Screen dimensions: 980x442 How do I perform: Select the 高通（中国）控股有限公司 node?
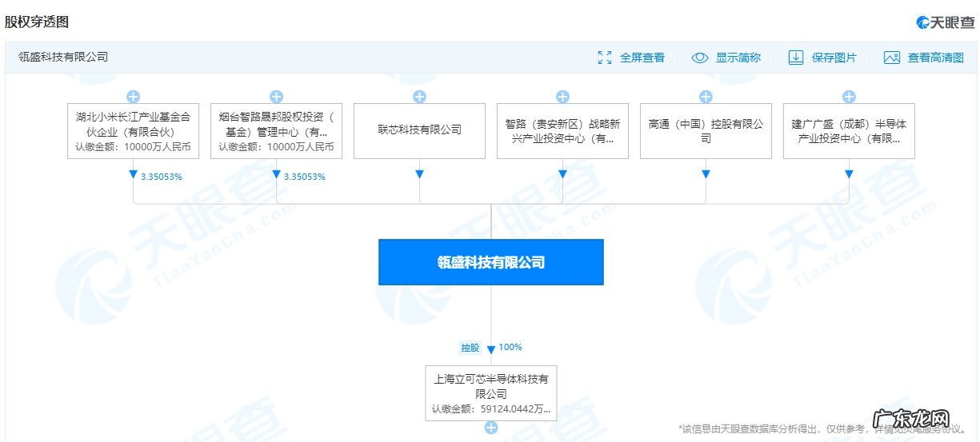pyautogui.click(x=706, y=131)
